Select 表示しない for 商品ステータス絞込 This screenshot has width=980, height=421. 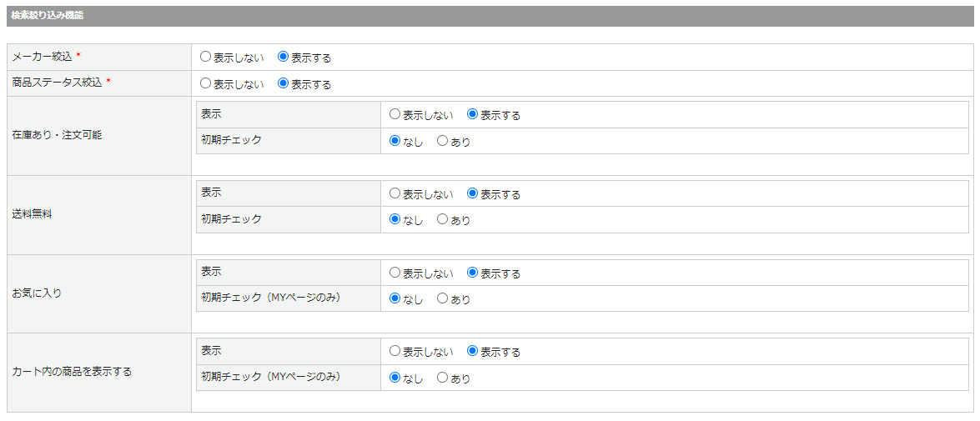coord(206,83)
